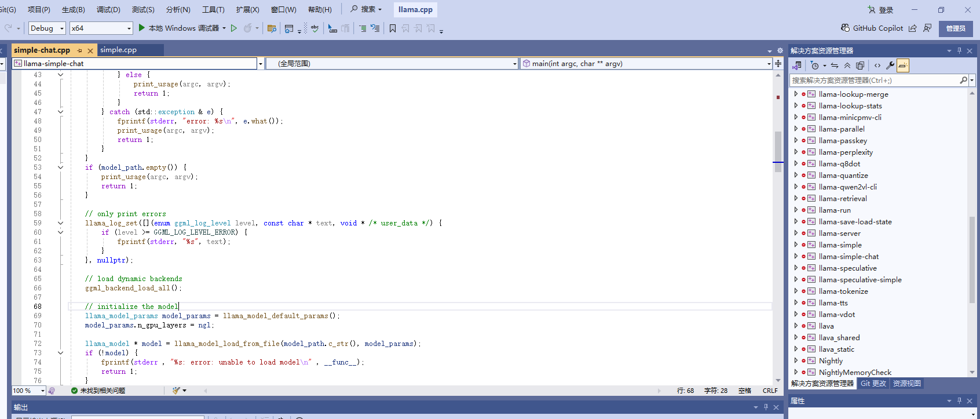Click the code cleanup broom icon
Image resolution: width=980 pixels, height=419 pixels.
(176, 391)
